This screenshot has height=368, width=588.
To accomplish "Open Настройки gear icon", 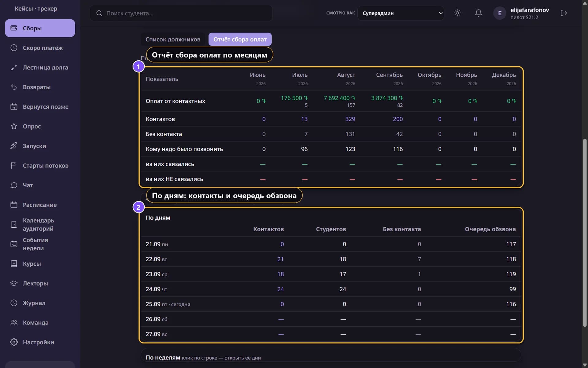I will (14, 342).
